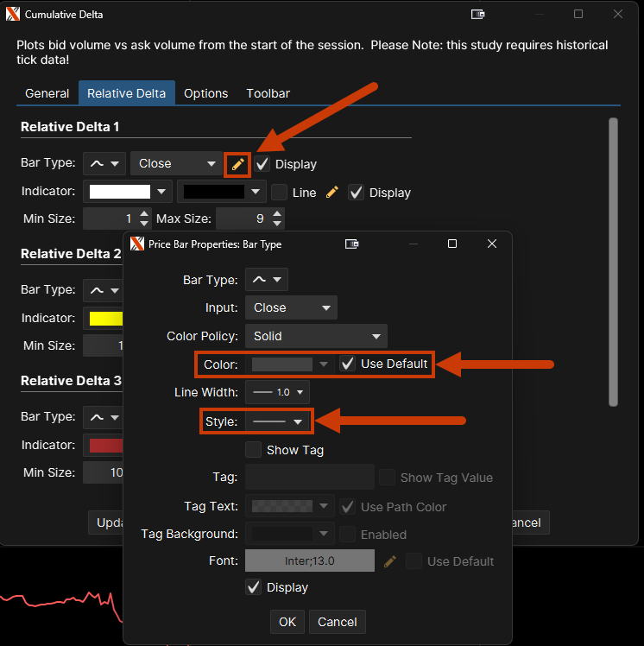Image resolution: width=644 pixels, height=646 pixels.
Task: Click pin icon in Cumulative Delta title bar
Action: (477, 14)
